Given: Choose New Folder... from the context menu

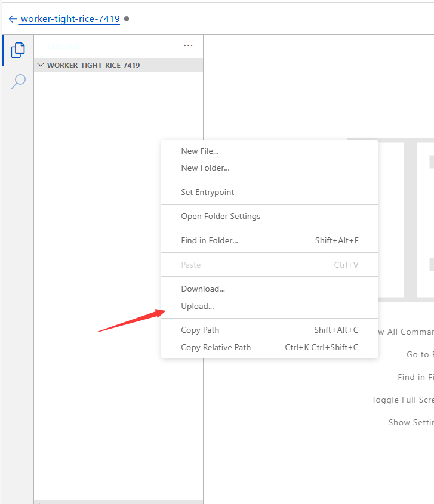Looking at the screenshot, I should tap(205, 168).
